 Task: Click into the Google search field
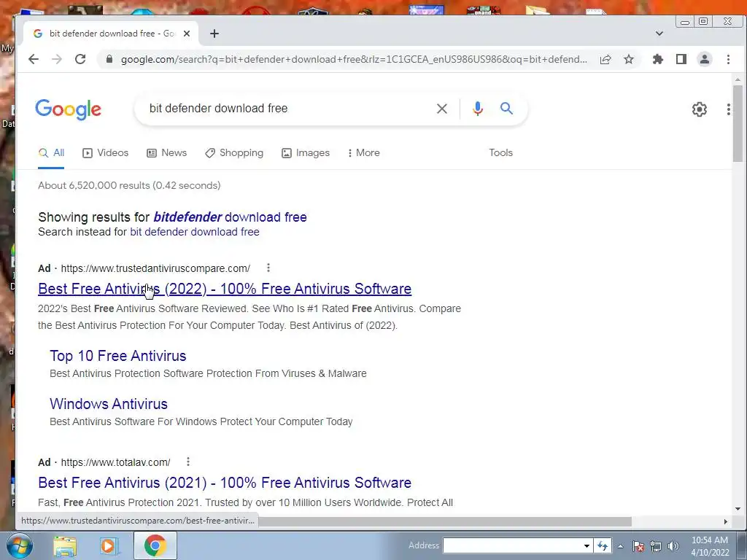(286, 109)
